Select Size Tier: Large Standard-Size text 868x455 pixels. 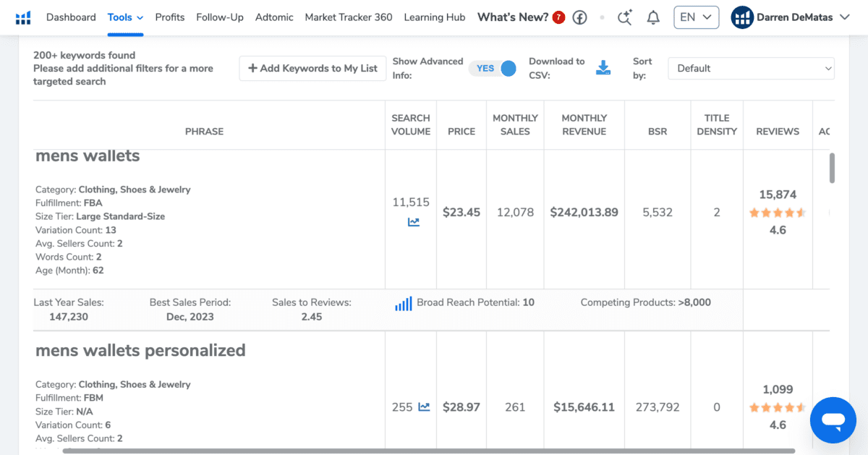[x=101, y=216]
